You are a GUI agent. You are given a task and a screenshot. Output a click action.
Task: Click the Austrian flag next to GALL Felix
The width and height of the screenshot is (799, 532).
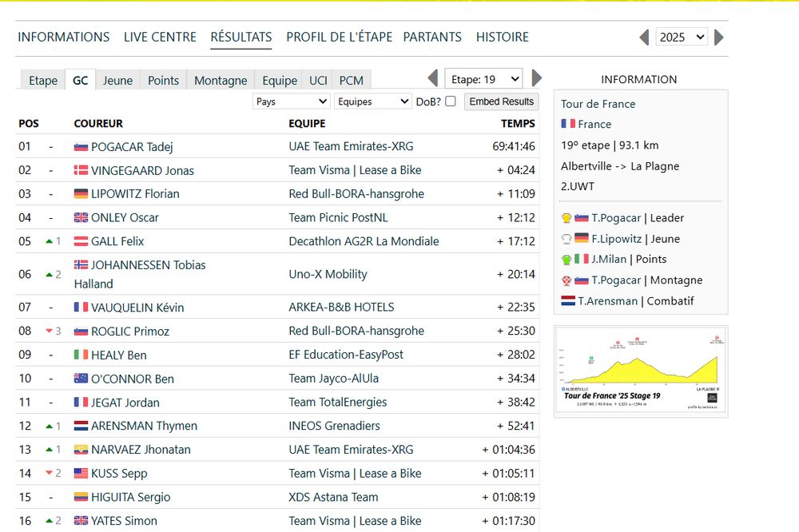coord(81,241)
